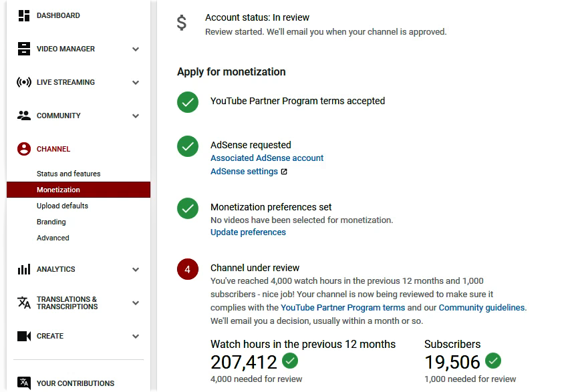
Task: Click the 'Apply for monetization' heading
Action: click(x=231, y=71)
